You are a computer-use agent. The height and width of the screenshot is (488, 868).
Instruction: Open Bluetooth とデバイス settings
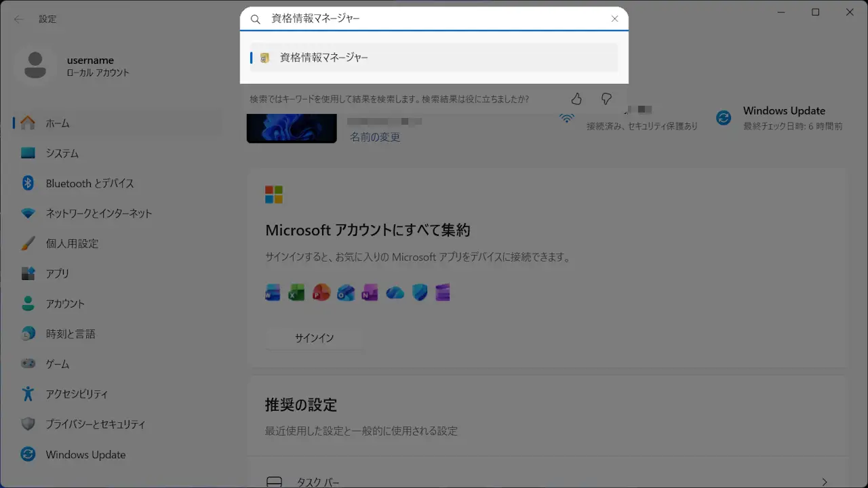click(90, 184)
